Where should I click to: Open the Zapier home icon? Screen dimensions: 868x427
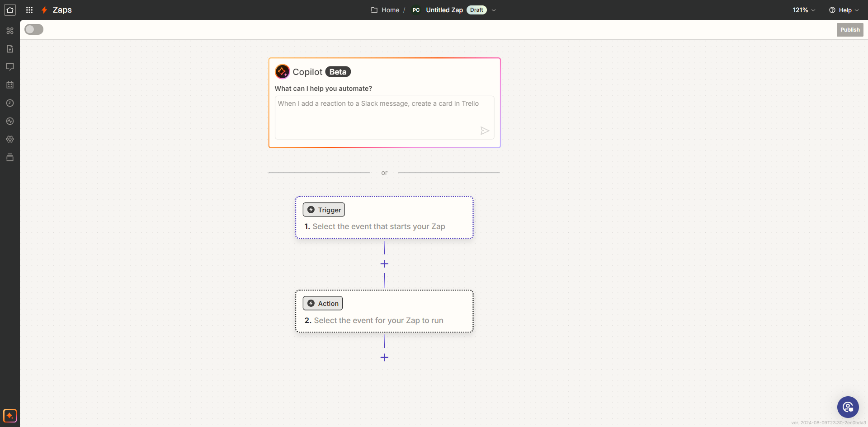10,10
